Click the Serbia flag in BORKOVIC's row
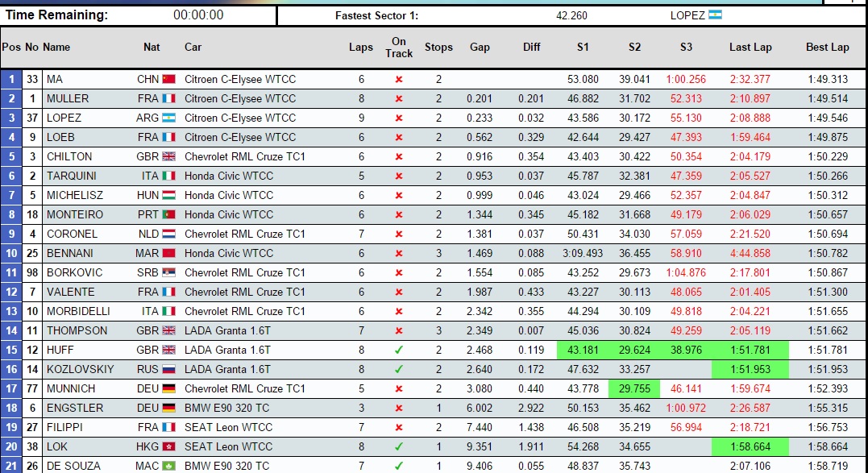This screenshot has width=868, height=473. [x=168, y=272]
